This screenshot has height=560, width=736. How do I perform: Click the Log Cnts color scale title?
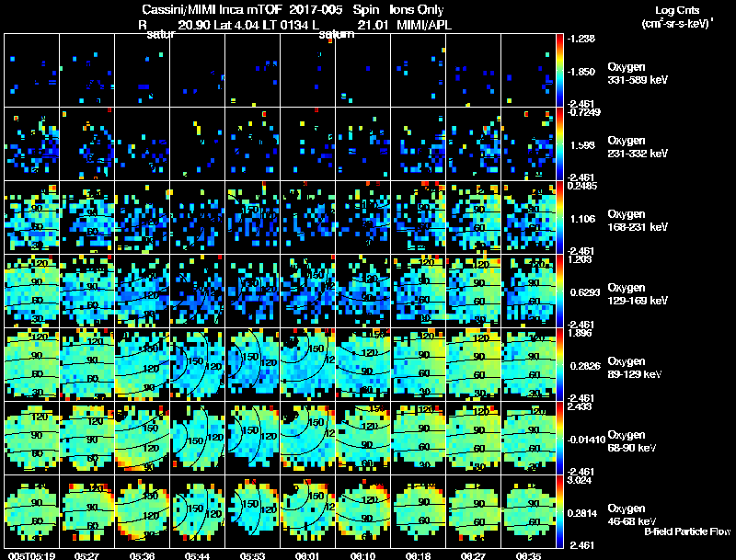click(x=677, y=17)
